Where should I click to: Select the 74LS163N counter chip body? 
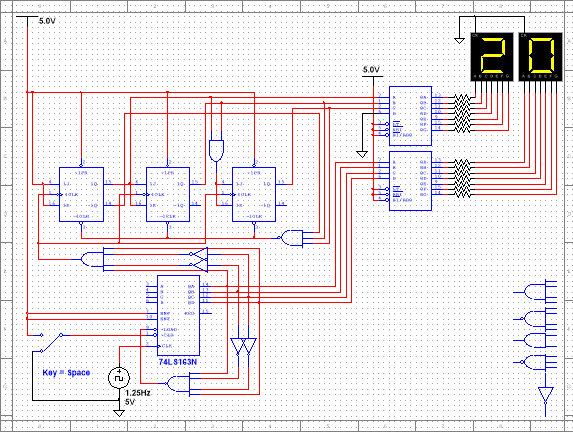point(178,315)
